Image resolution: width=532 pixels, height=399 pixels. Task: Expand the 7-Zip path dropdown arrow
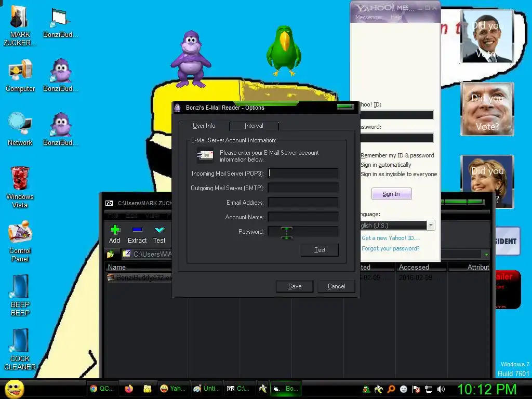(x=486, y=254)
